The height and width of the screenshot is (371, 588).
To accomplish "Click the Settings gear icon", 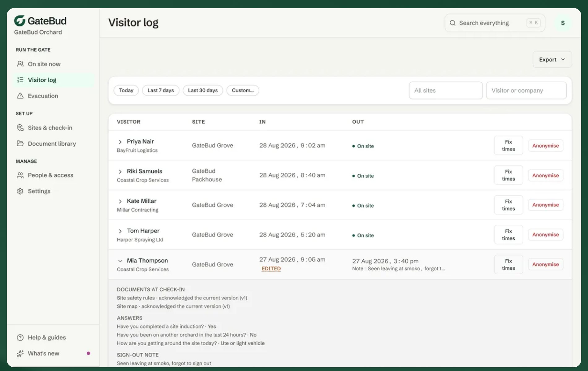I will coord(20,191).
